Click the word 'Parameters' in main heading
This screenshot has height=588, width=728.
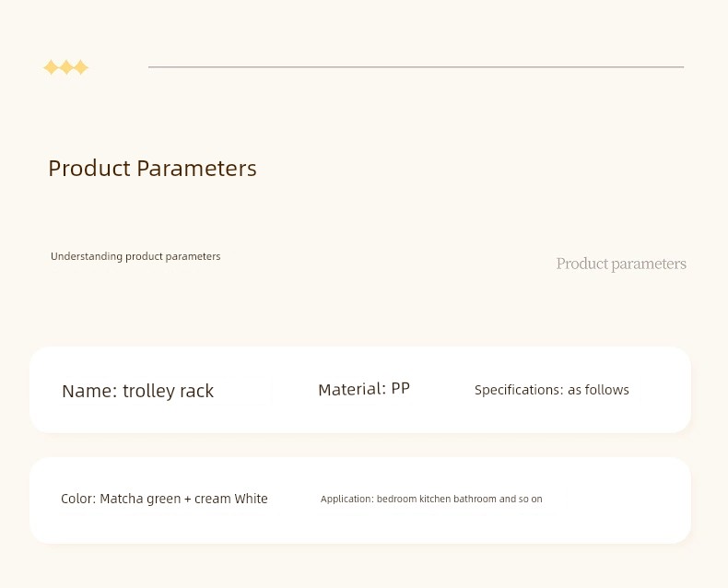coord(196,168)
